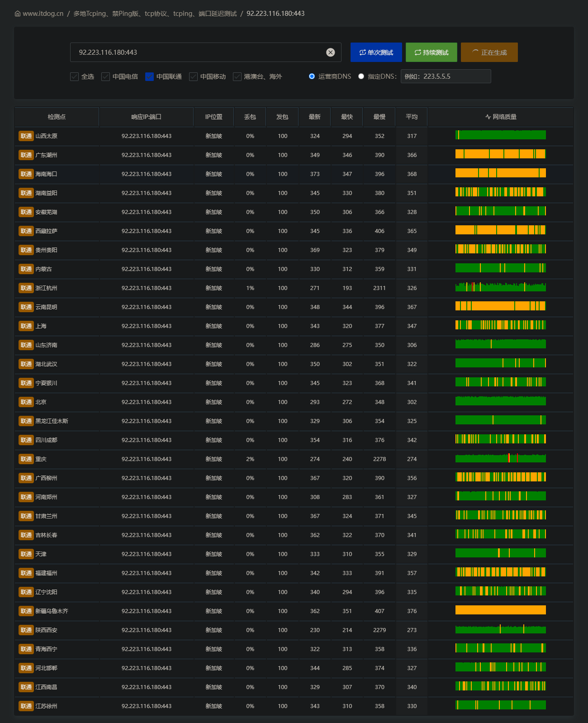Toggle the 中国移动 checkbox
The image size is (588, 723).
pos(194,76)
